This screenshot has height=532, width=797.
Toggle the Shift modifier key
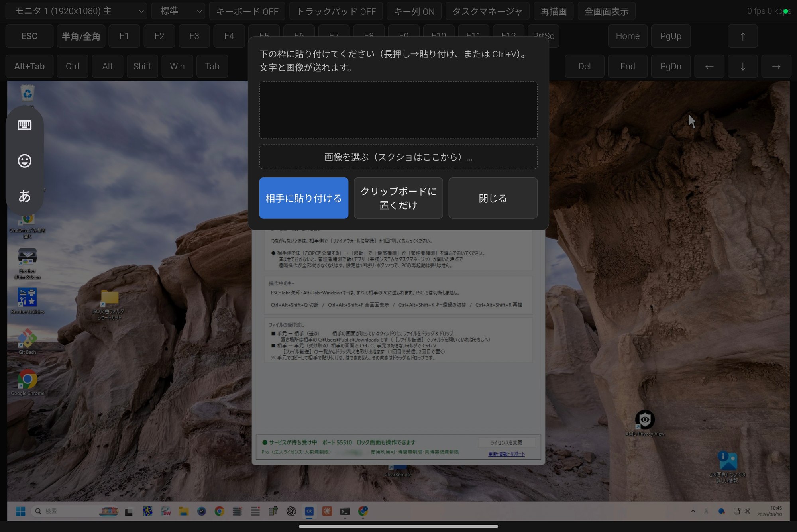[x=142, y=66]
